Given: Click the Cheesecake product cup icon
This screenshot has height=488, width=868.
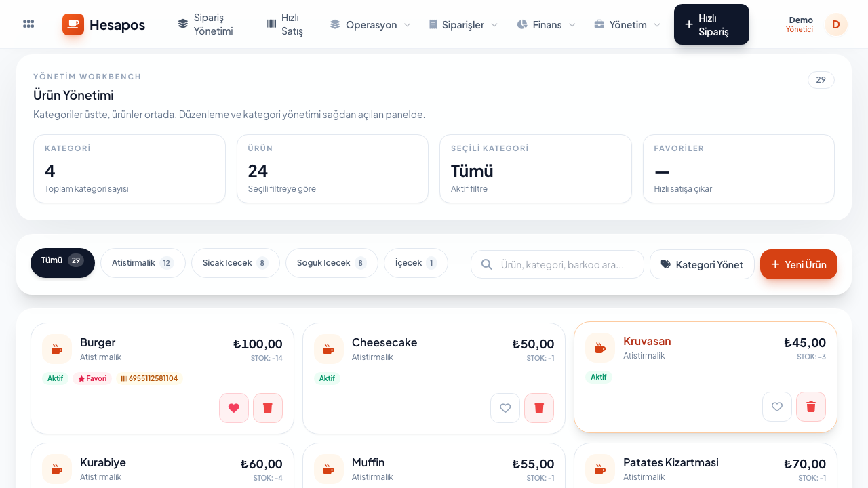Looking at the screenshot, I should (x=329, y=349).
